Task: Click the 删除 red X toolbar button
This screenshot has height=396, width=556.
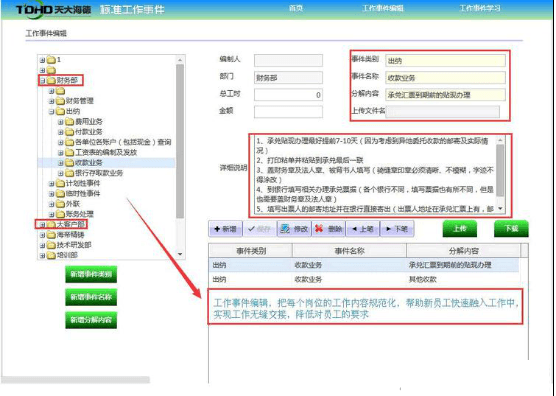Action: [x=328, y=229]
